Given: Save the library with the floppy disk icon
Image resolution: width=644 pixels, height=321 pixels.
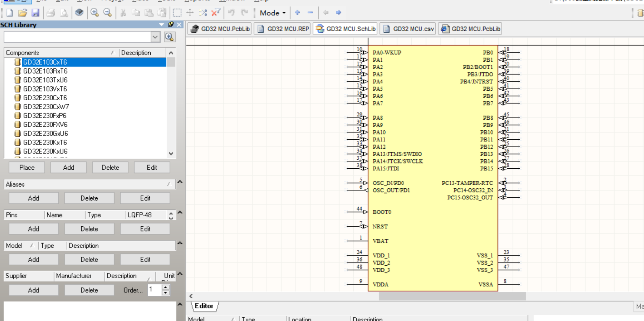Looking at the screenshot, I should [35, 13].
